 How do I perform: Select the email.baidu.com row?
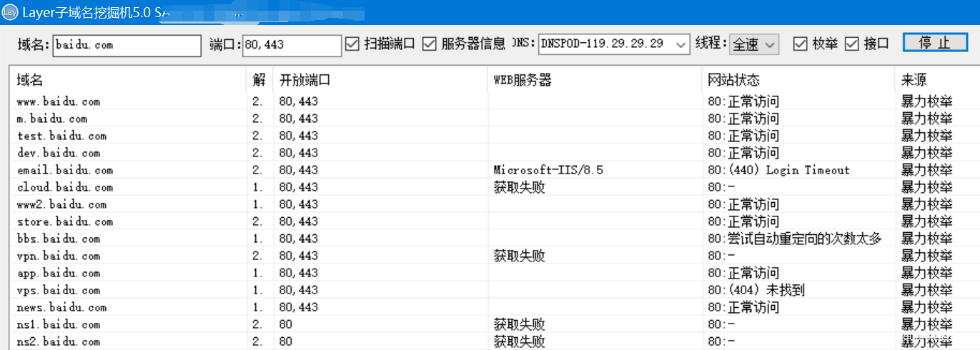495,170
